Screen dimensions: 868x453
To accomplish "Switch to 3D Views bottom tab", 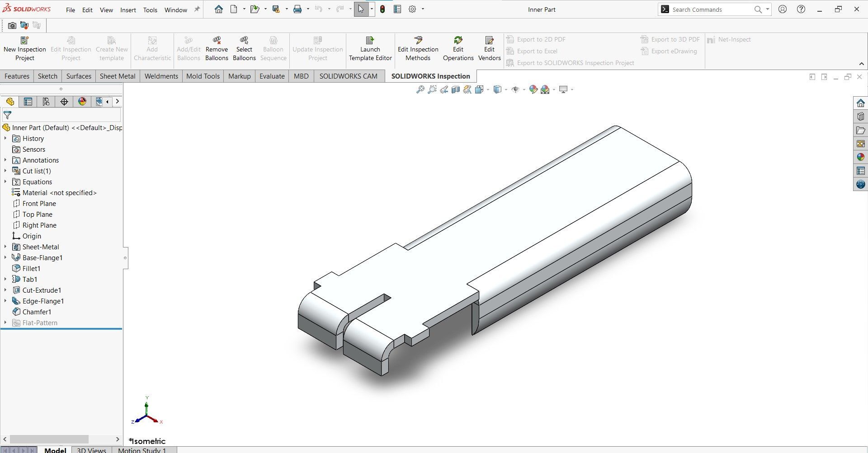I will coord(91,450).
